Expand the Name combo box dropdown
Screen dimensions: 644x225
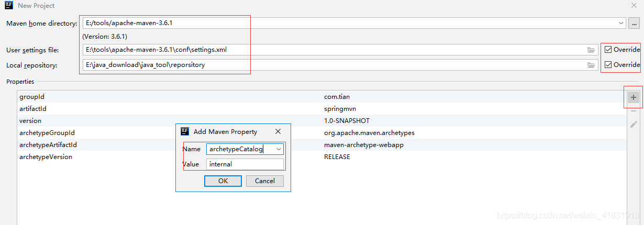coord(279,149)
